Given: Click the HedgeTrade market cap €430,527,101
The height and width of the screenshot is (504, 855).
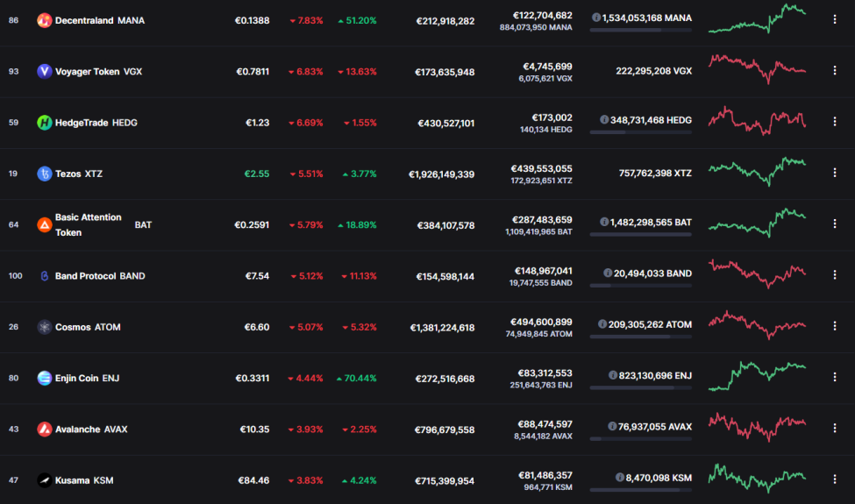Looking at the screenshot, I should [x=446, y=124].
